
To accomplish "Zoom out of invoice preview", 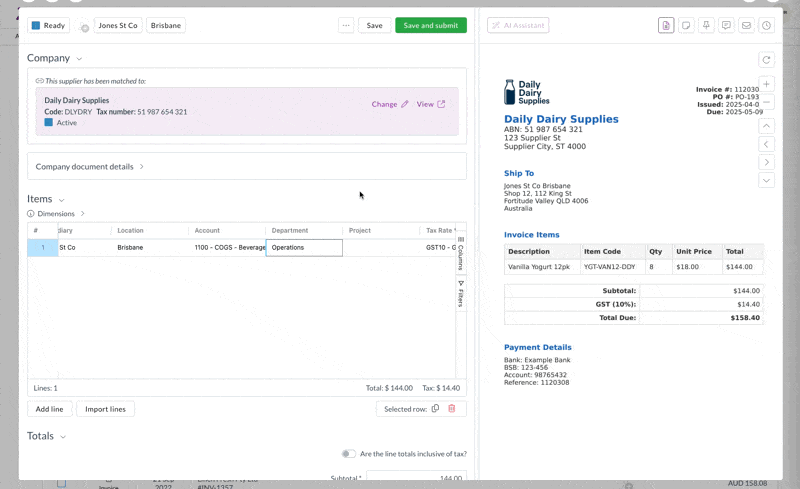I will point(766,102).
